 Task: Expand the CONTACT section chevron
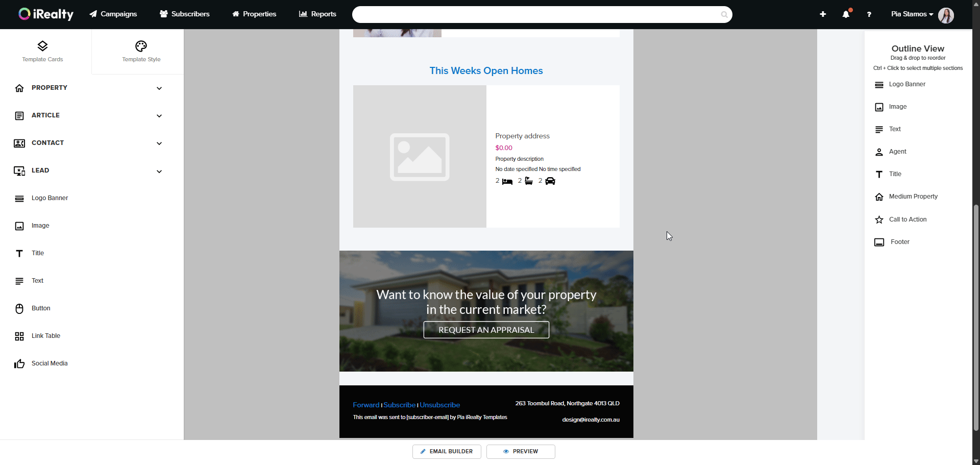tap(159, 143)
